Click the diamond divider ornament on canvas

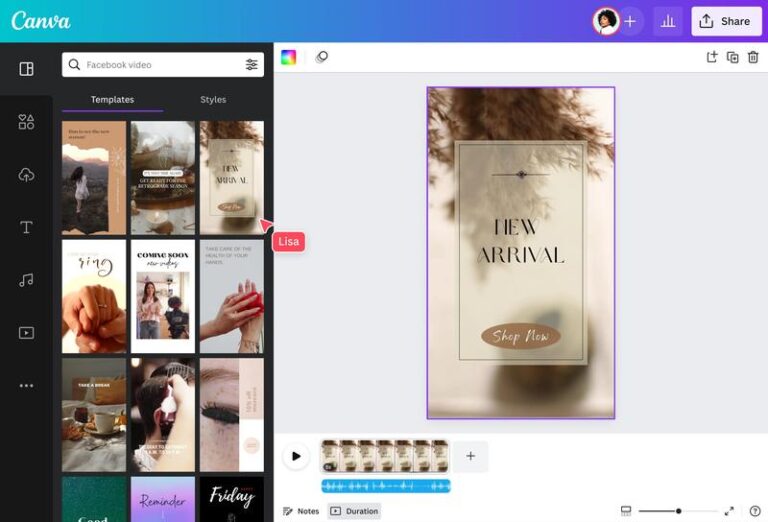coord(521,174)
